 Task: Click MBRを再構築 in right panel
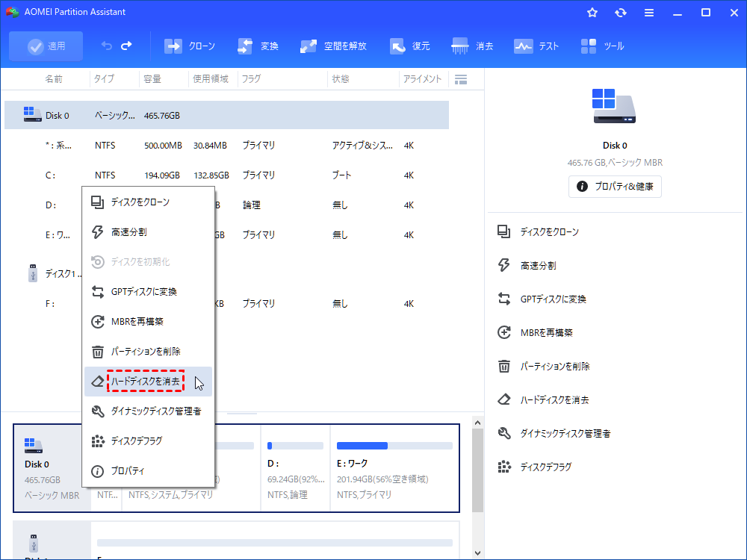pyautogui.click(x=546, y=332)
